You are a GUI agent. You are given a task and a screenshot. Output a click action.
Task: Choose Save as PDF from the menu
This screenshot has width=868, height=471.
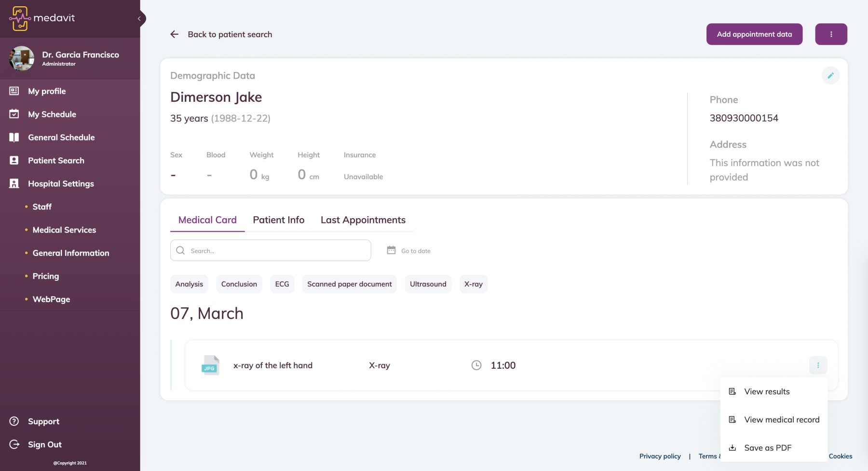(x=768, y=448)
